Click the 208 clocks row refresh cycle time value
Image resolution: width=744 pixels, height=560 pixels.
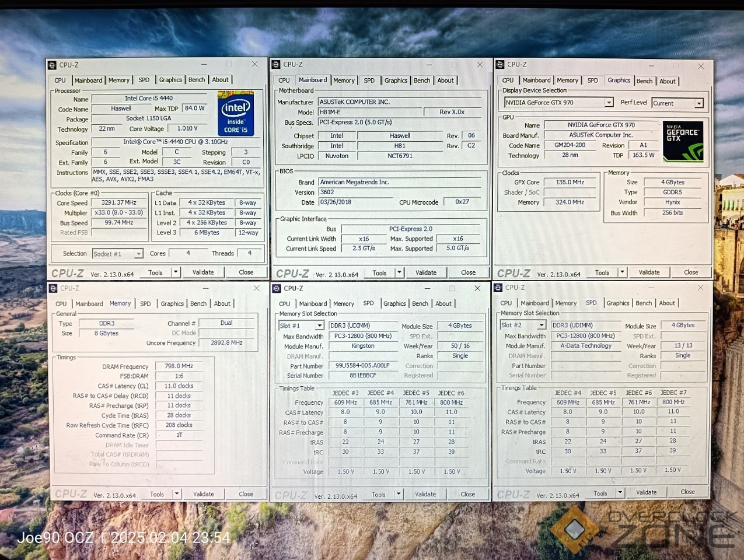click(179, 425)
